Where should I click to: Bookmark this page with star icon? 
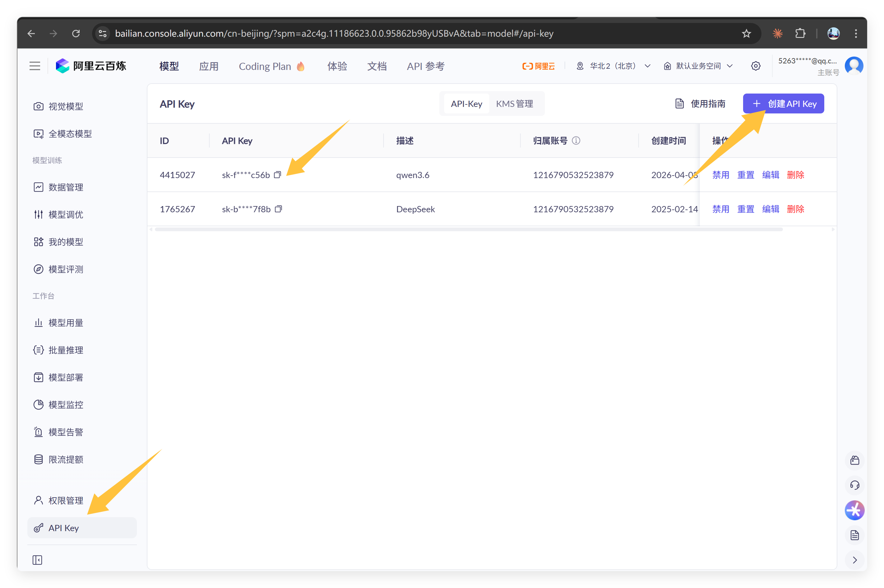click(x=746, y=33)
